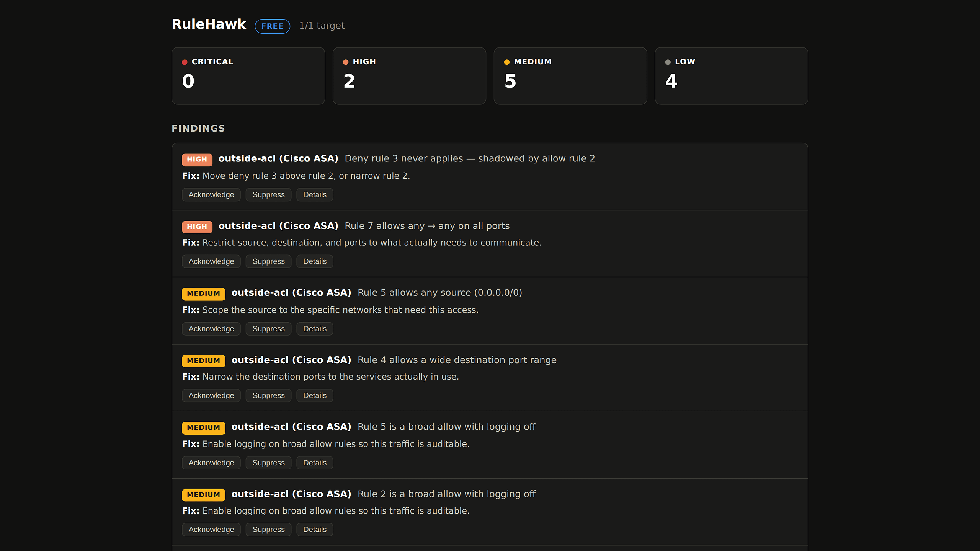Screen dimensions: 980x551
Task: Click the '1/1 target' text
Action: click(x=322, y=26)
